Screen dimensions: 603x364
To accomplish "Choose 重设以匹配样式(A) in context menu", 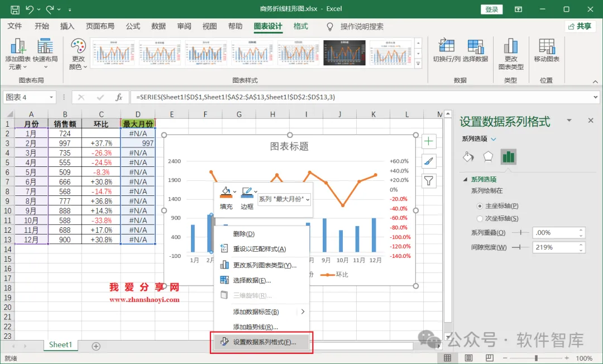I will (261, 249).
